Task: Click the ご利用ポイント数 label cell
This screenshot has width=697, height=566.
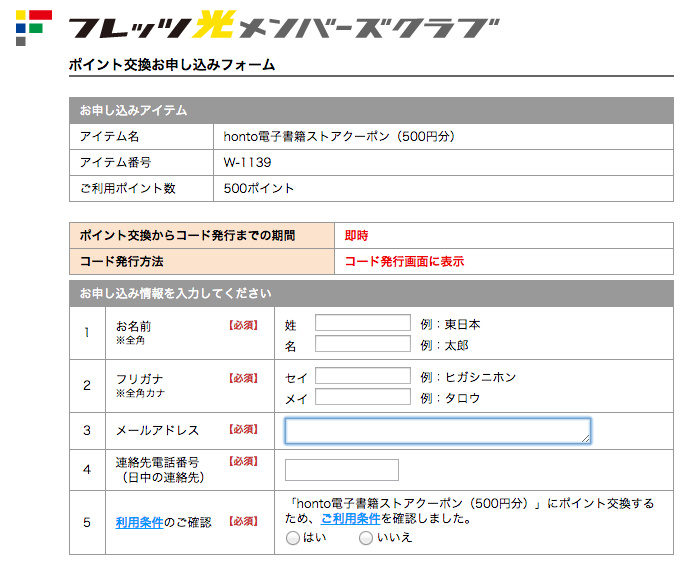Action: 141,189
